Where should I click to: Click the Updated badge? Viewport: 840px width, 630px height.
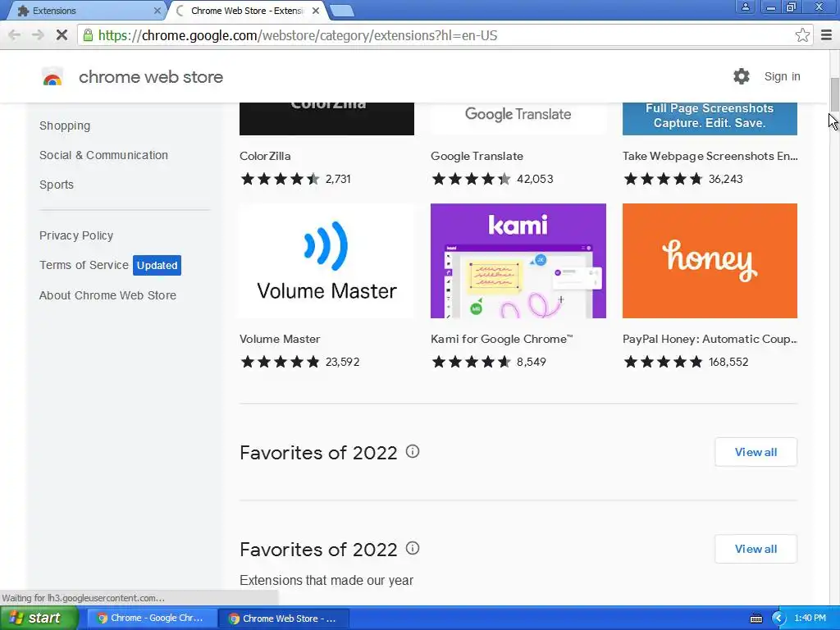pos(157,265)
